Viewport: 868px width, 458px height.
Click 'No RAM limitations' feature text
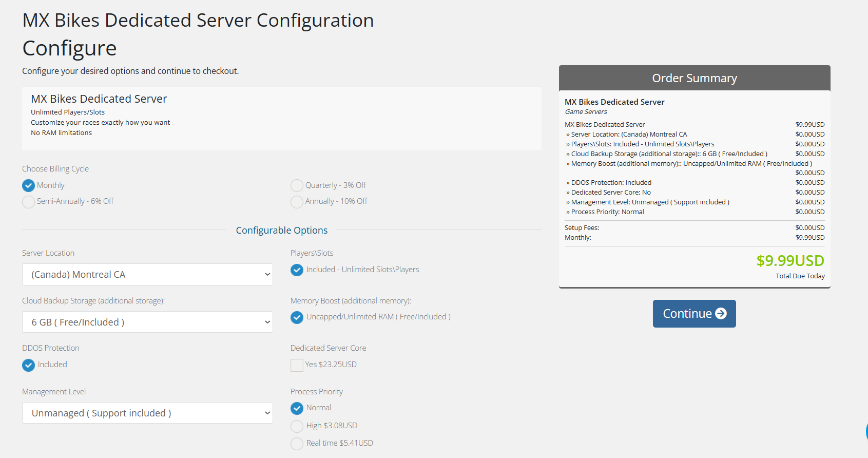(62, 133)
